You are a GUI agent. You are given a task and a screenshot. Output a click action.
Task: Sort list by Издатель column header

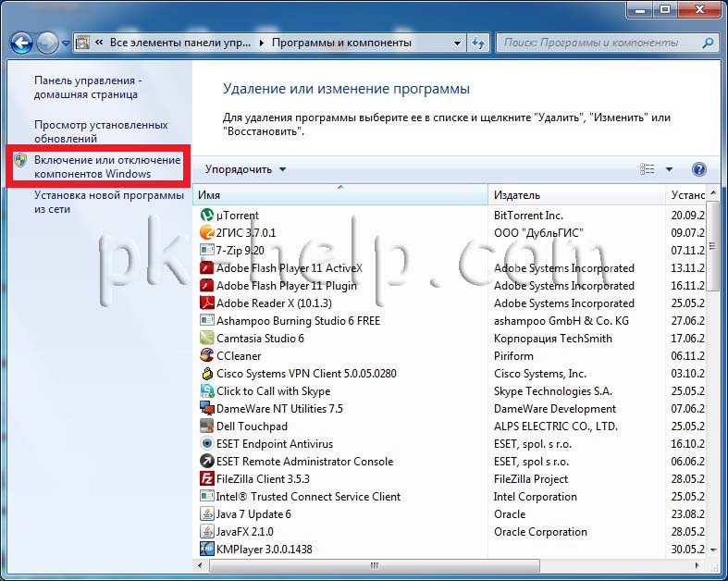pyautogui.click(x=576, y=195)
